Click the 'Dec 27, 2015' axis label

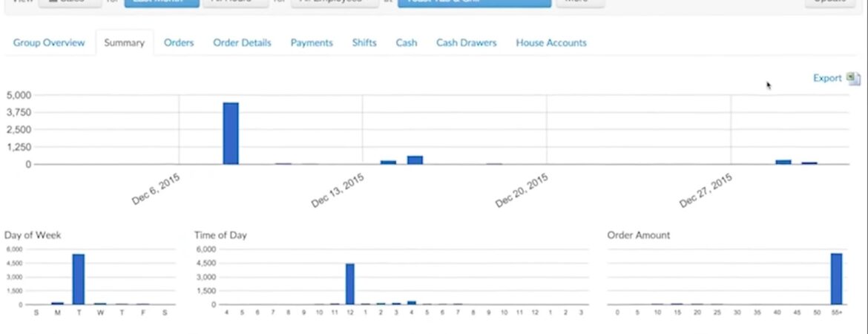(x=706, y=191)
